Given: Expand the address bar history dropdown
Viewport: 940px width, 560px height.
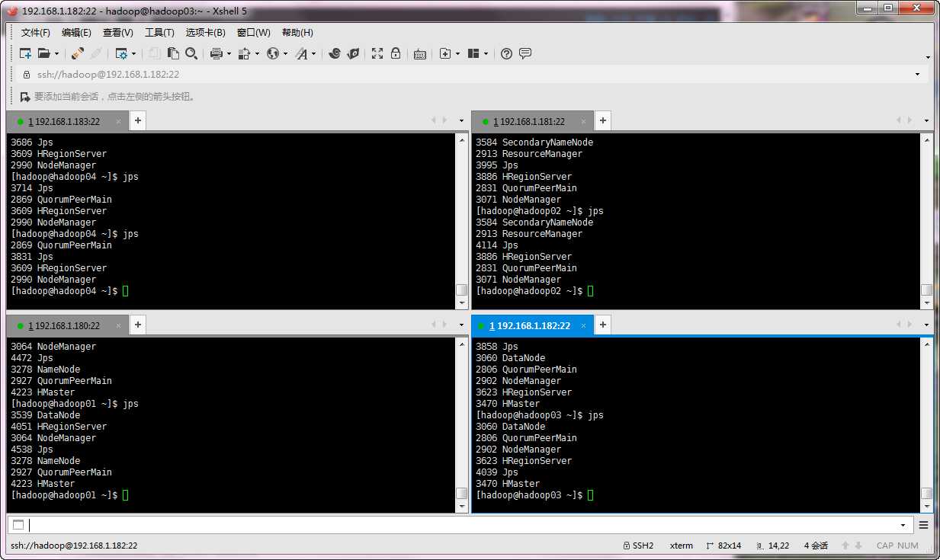Looking at the screenshot, I should pos(917,75).
